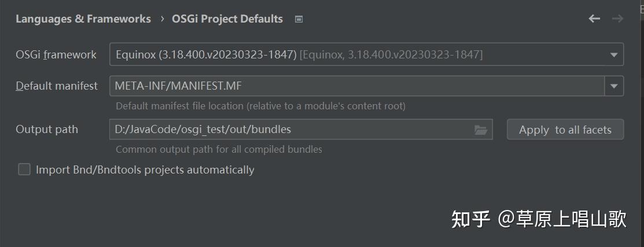644x247 pixels.
Task: Click the Default manifest field label
Action: pyautogui.click(x=57, y=87)
